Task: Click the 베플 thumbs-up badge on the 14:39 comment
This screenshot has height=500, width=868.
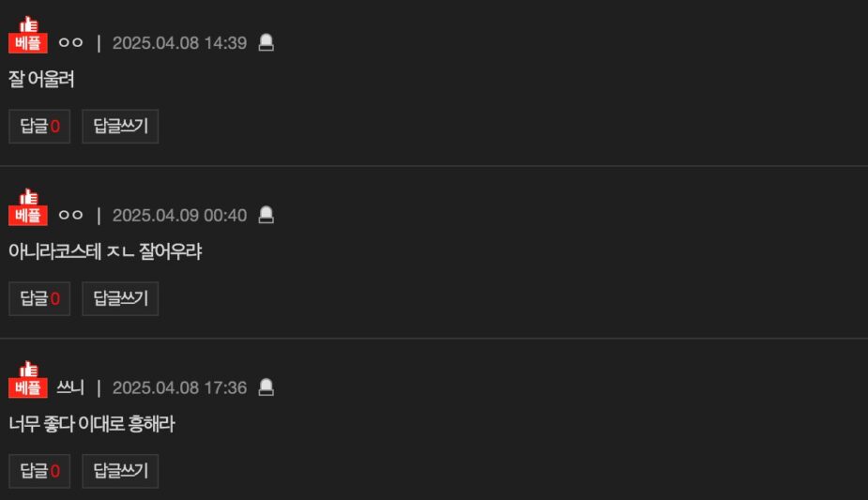Action: pos(28,36)
